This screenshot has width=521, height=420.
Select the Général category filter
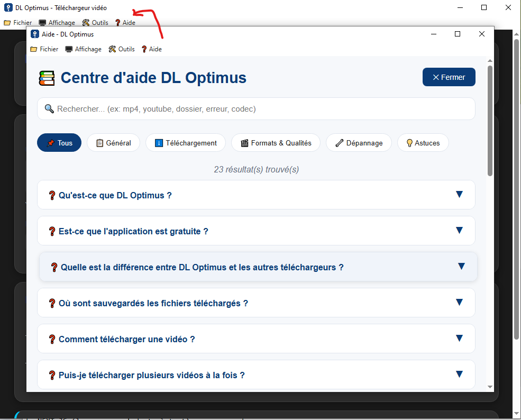[x=113, y=142]
